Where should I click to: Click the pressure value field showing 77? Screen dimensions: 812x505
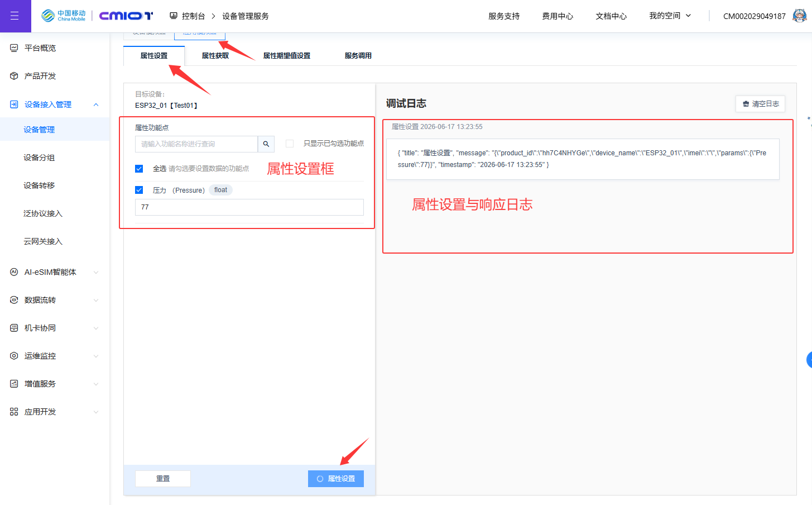[x=249, y=207]
